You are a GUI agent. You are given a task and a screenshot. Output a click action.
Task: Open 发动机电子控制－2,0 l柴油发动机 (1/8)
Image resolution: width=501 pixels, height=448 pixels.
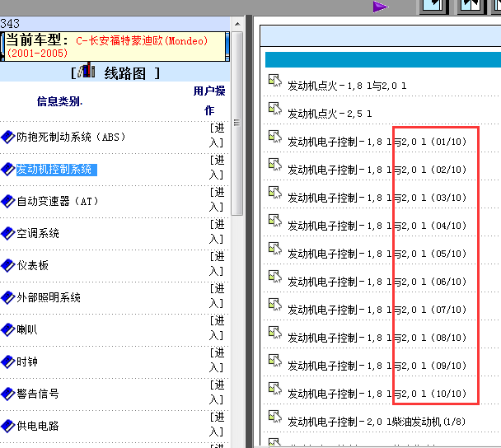point(377,422)
